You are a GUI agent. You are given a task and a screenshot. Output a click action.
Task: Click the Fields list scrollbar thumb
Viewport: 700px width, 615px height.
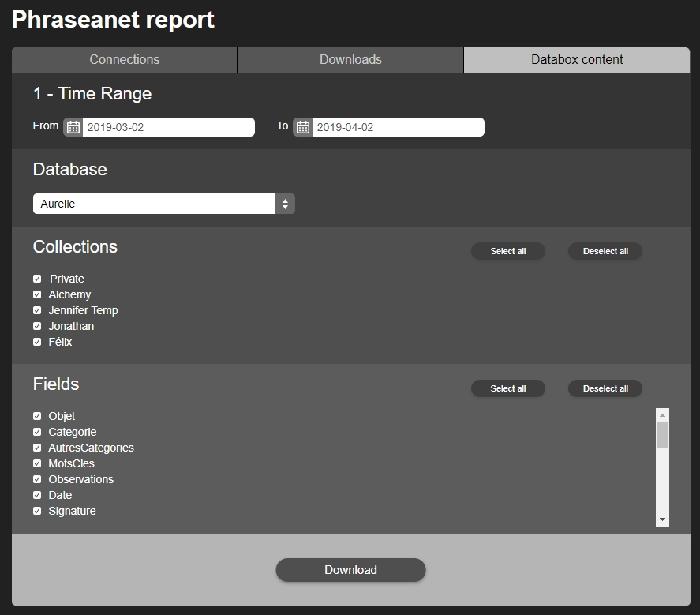662,435
